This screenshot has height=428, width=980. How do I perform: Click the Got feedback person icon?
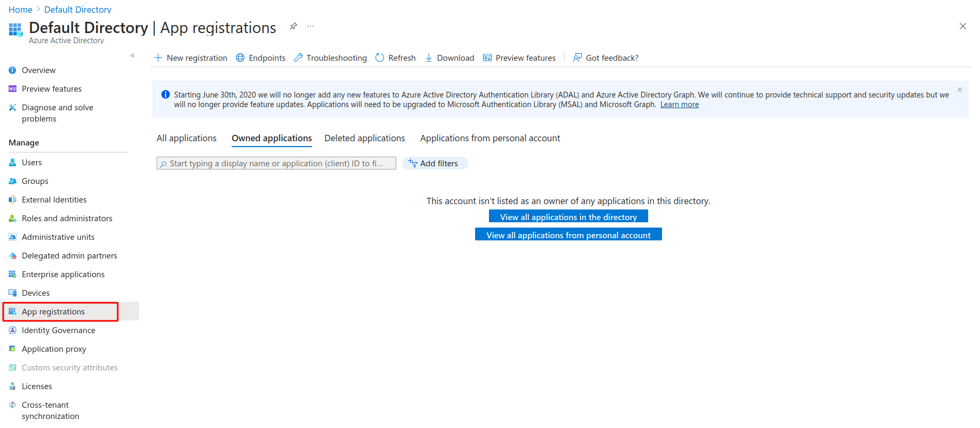[x=577, y=58]
